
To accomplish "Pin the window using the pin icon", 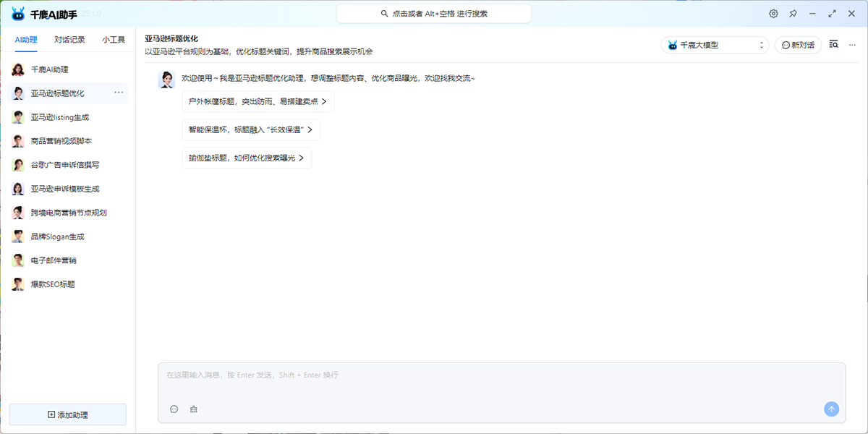I will (793, 13).
